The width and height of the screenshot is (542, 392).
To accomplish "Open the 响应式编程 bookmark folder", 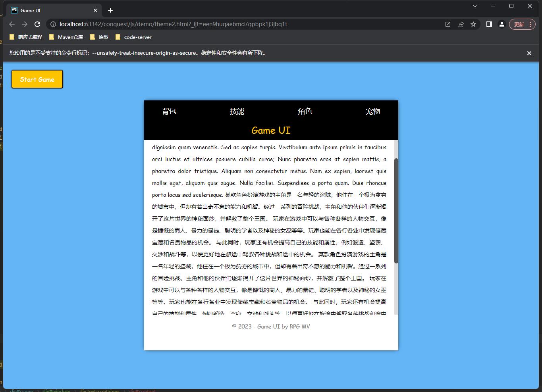I will 25,37.
